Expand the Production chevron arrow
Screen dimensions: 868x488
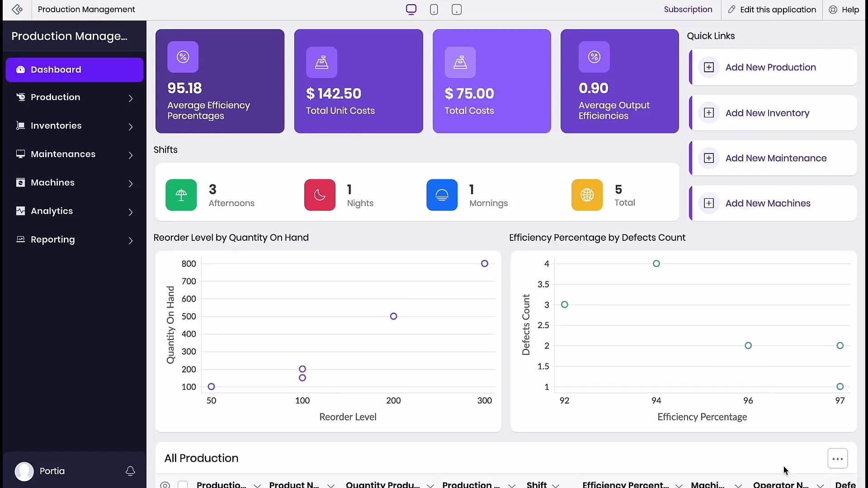[x=131, y=98]
